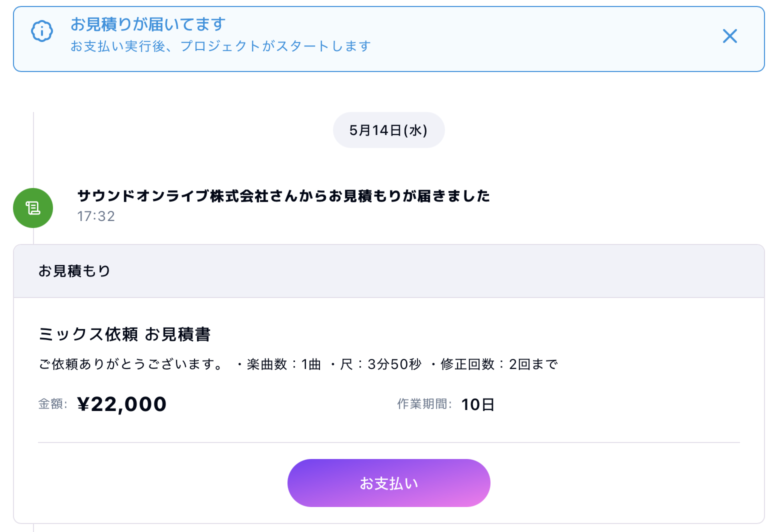Click the ご依頼ありがとうございます greeting text
Image resolution: width=776 pixels, height=532 pixels.
[x=131, y=364]
